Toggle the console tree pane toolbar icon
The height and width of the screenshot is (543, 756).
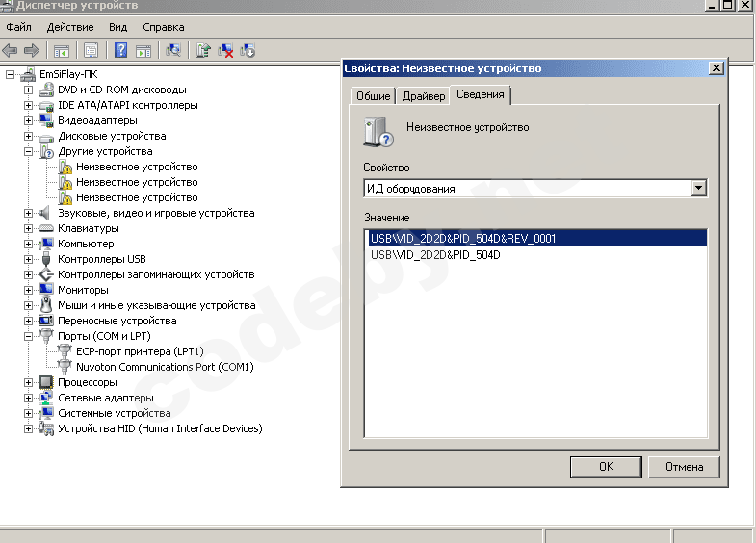click(x=62, y=51)
